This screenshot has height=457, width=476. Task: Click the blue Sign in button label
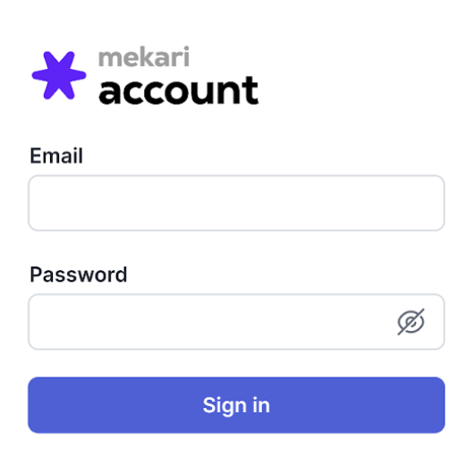[236, 405]
